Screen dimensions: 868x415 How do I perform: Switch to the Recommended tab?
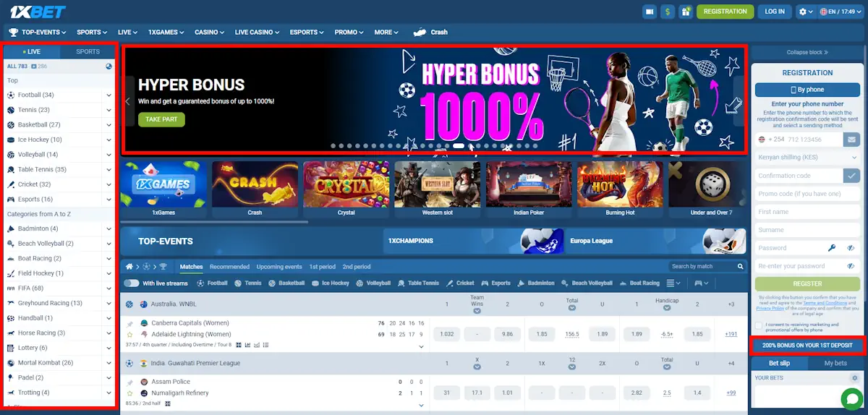point(229,267)
